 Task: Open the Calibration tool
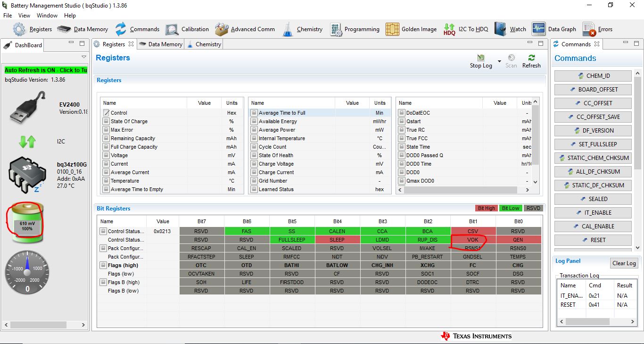point(172,29)
